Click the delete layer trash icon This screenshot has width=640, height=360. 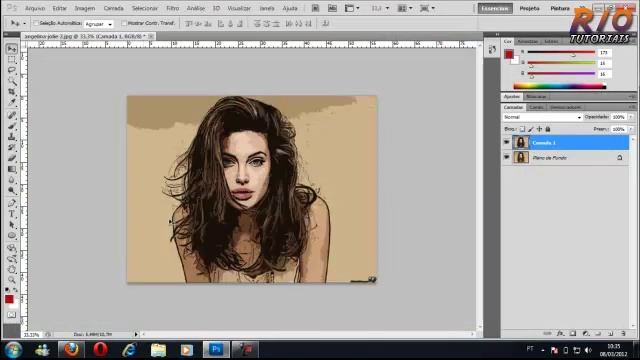coord(623,333)
